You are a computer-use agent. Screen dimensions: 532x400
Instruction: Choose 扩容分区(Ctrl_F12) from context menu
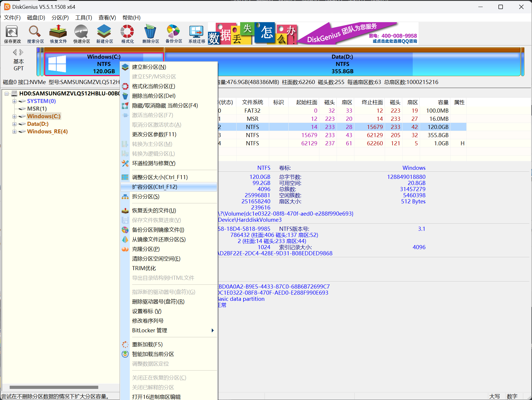point(169,187)
